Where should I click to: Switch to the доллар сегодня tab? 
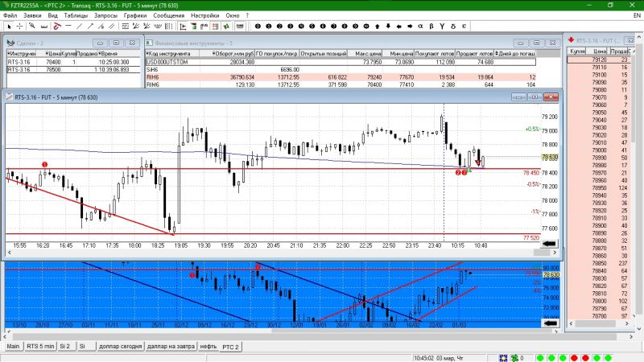point(120,347)
